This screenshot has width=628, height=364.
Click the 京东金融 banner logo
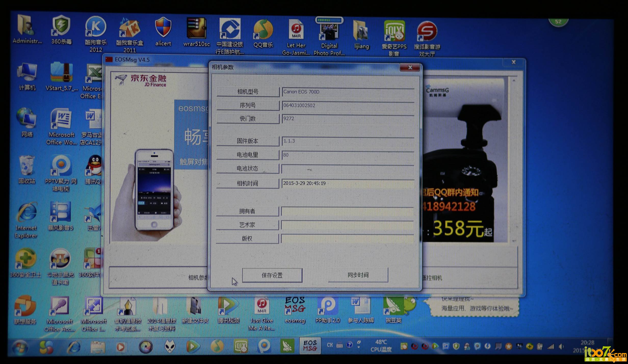141,80
